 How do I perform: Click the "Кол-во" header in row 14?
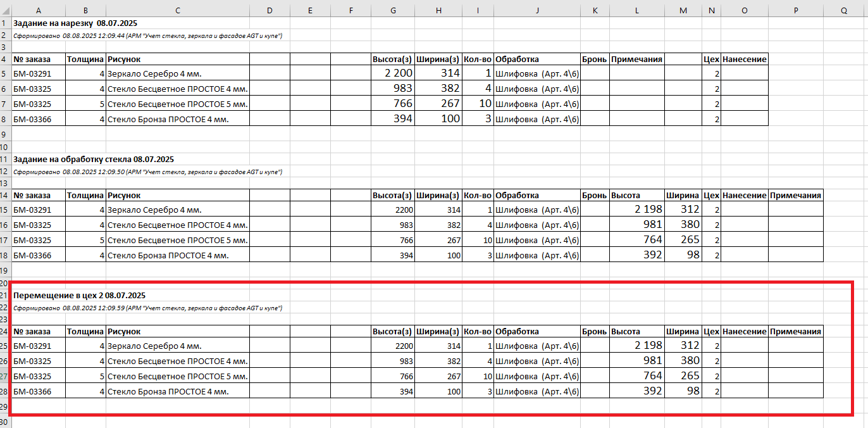tap(477, 196)
